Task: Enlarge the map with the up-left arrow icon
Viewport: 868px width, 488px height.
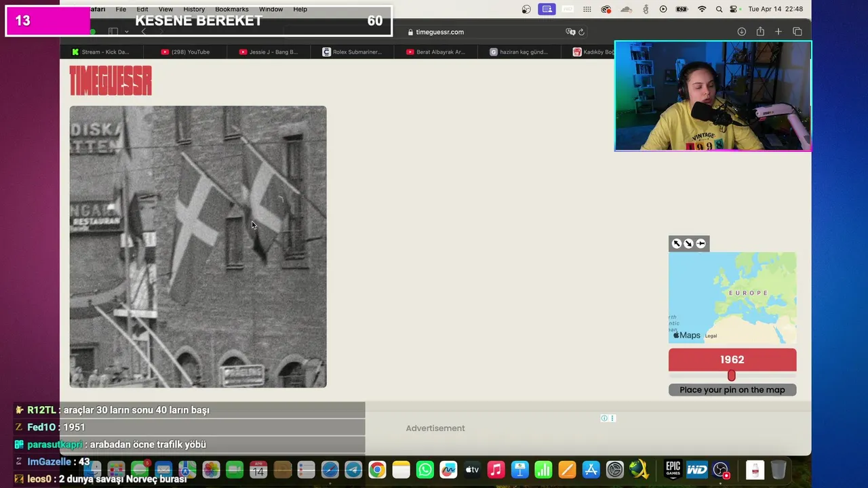Action: click(x=676, y=243)
